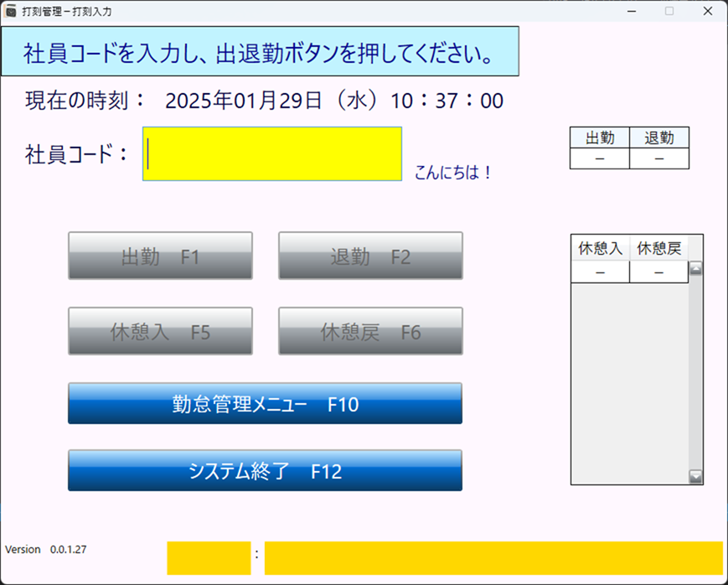728x585 pixels.
Task: Click the dash cell under 退勤
Action: click(x=659, y=158)
